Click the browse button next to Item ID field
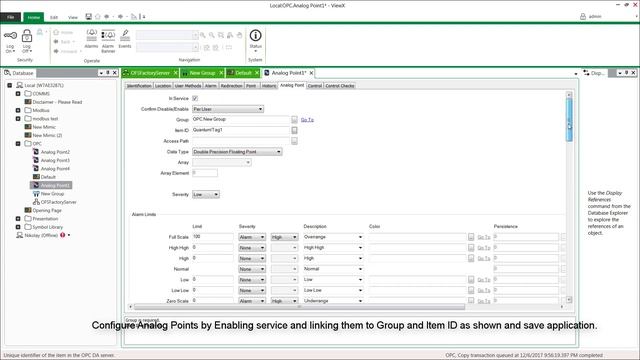 point(294,130)
